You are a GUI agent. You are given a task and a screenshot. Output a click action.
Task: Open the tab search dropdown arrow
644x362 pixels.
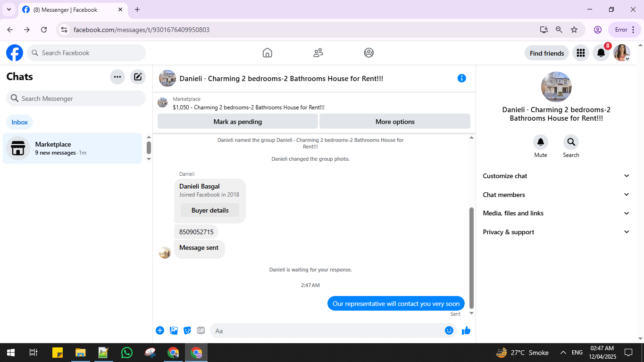coord(8,9)
